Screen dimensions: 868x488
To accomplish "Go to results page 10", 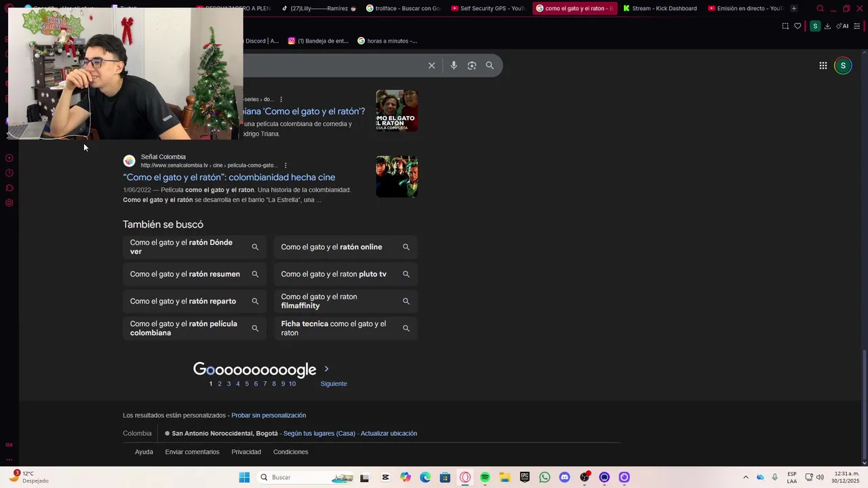I will click(292, 384).
